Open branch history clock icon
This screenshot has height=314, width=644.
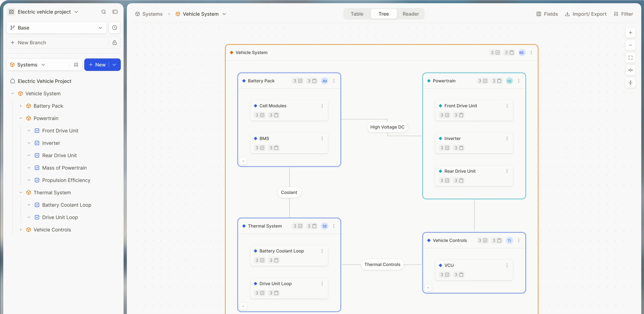[x=114, y=28]
